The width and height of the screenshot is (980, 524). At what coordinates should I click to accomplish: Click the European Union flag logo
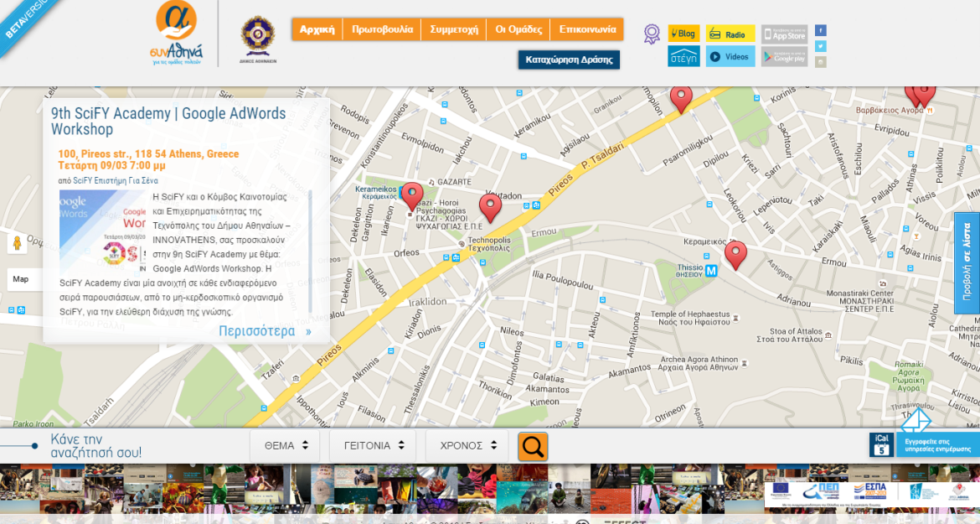tap(781, 490)
